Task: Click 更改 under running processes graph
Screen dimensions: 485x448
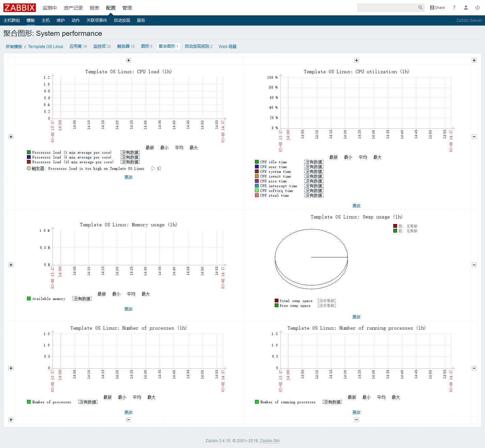Action: (357, 413)
